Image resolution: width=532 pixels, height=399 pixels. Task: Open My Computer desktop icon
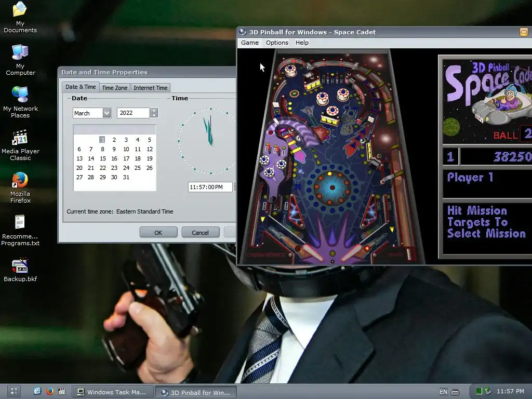20,60
